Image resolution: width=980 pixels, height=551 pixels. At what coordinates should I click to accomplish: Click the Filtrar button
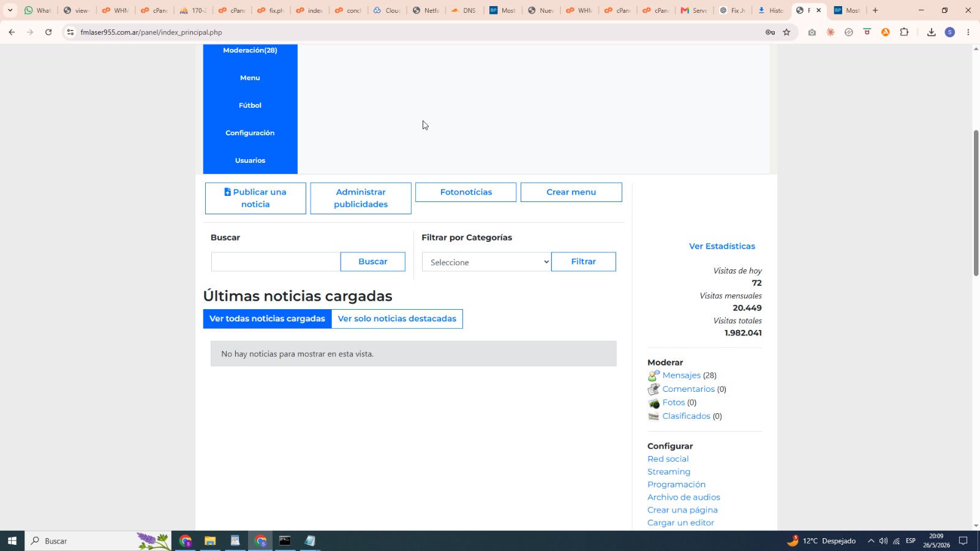(583, 261)
